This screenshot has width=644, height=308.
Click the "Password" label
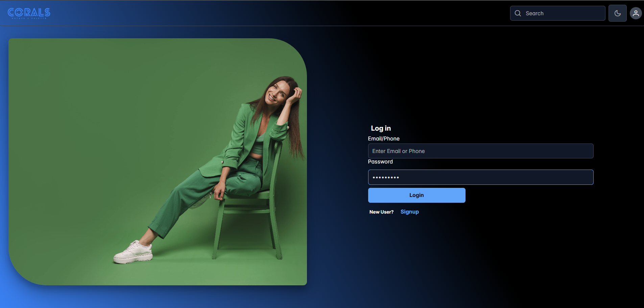click(x=380, y=162)
